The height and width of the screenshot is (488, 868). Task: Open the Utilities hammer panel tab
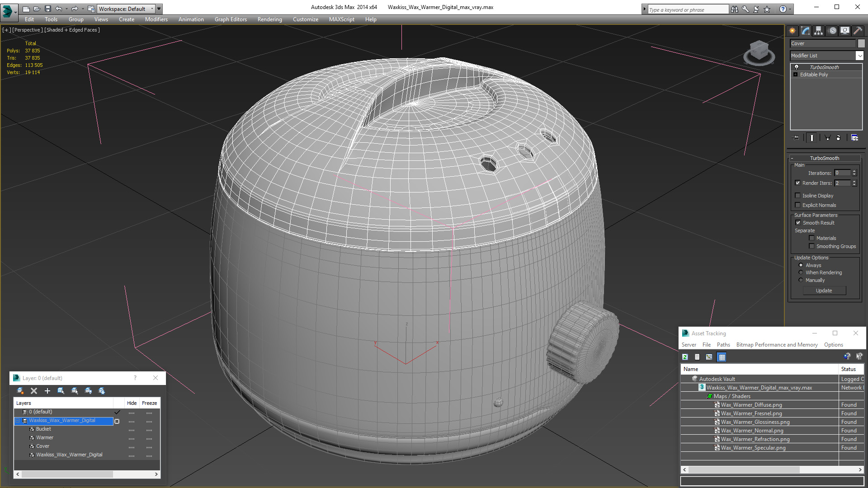click(858, 31)
